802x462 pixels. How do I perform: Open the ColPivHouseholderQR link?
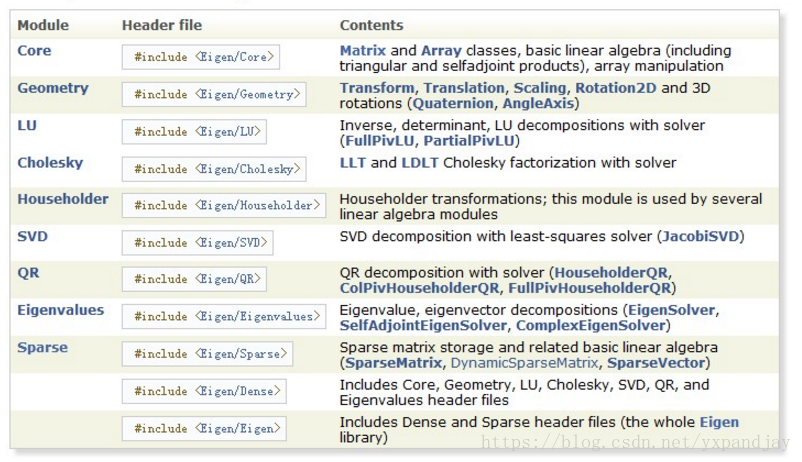[x=419, y=288]
